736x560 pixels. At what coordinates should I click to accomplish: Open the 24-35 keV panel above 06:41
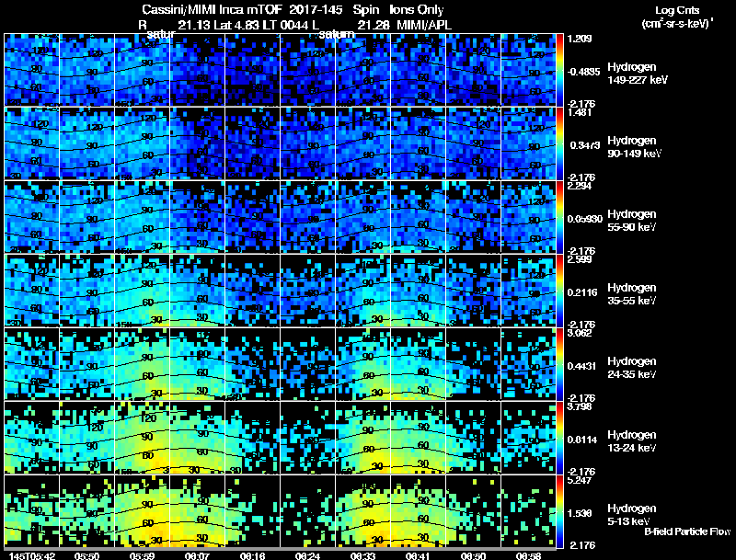(418, 364)
